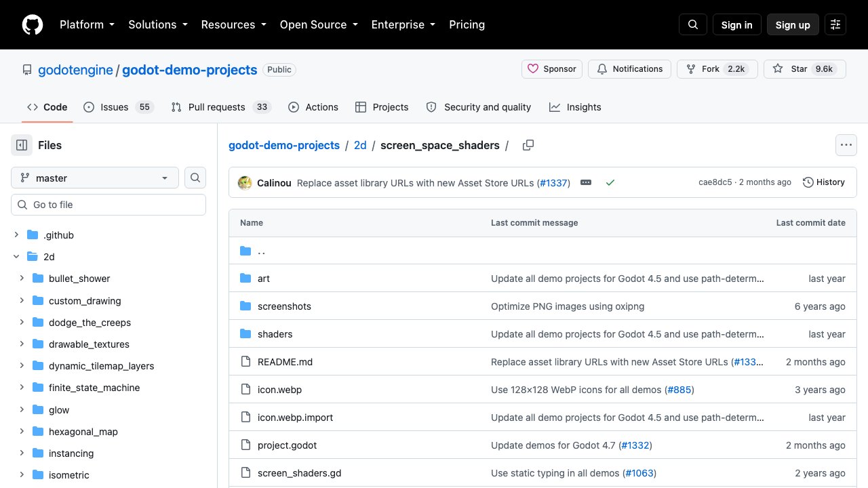Collapse the Files side panel icon

(x=22, y=145)
